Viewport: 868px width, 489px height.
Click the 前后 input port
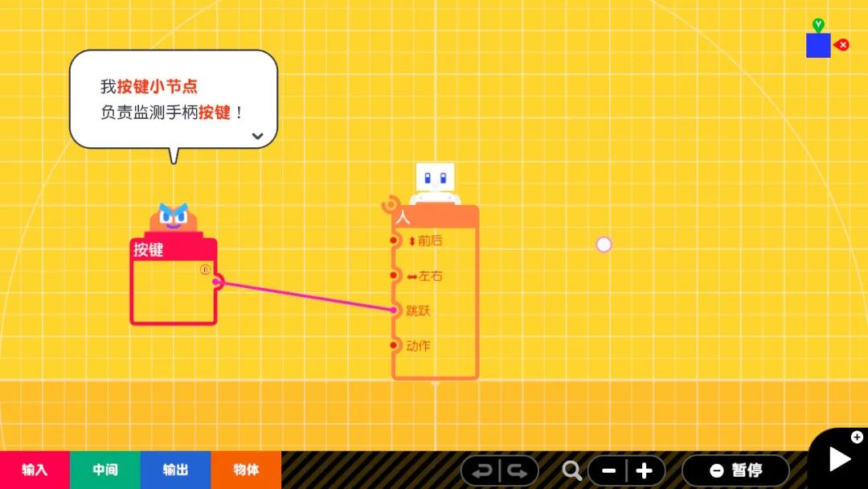click(394, 240)
